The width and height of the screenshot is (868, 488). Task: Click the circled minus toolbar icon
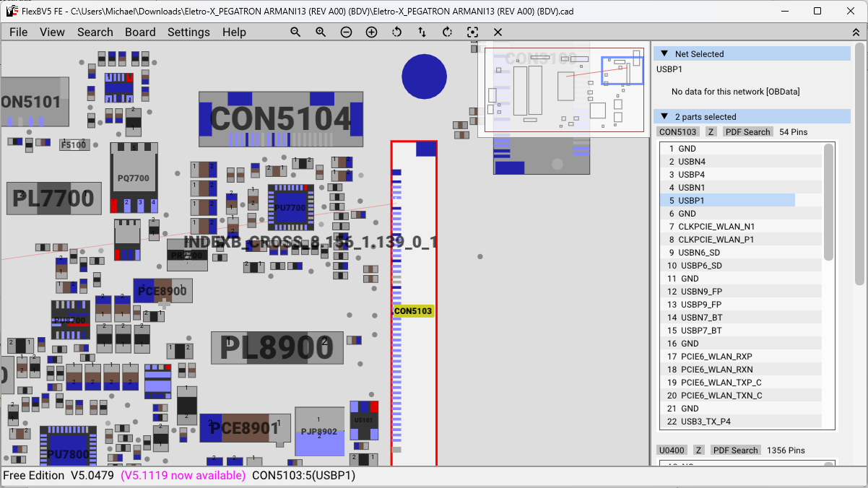pos(346,32)
